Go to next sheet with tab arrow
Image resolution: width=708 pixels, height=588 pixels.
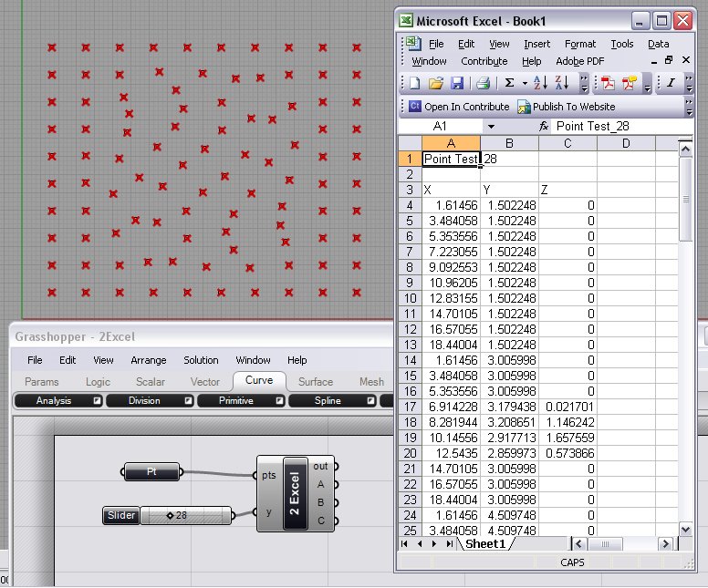pos(434,543)
